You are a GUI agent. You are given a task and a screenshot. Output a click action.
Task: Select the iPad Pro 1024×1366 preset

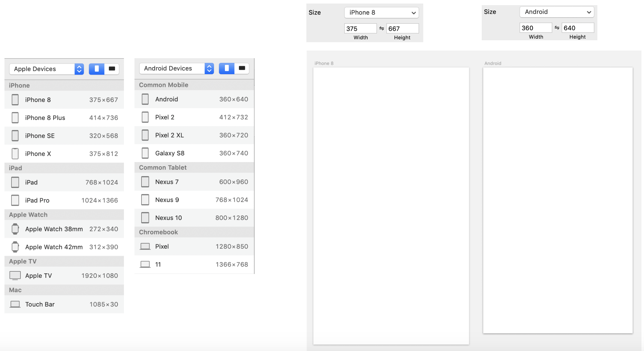[x=64, y=200]
